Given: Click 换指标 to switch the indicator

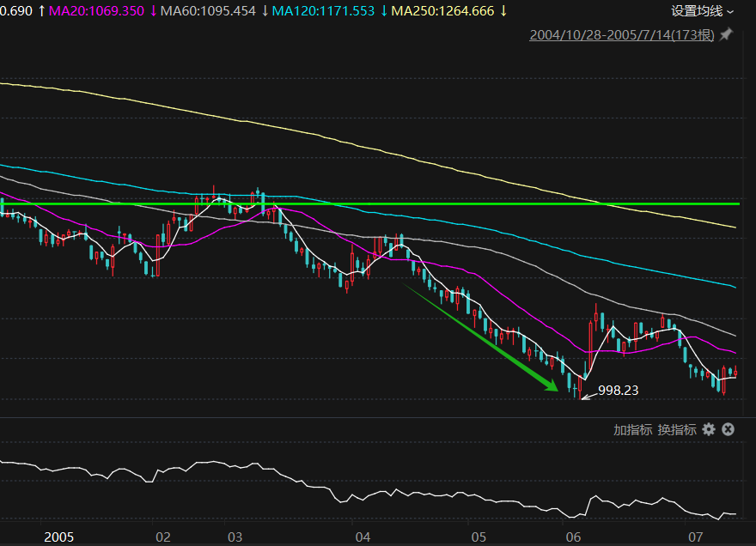Looking at the screenshot, I should (677, 429).
